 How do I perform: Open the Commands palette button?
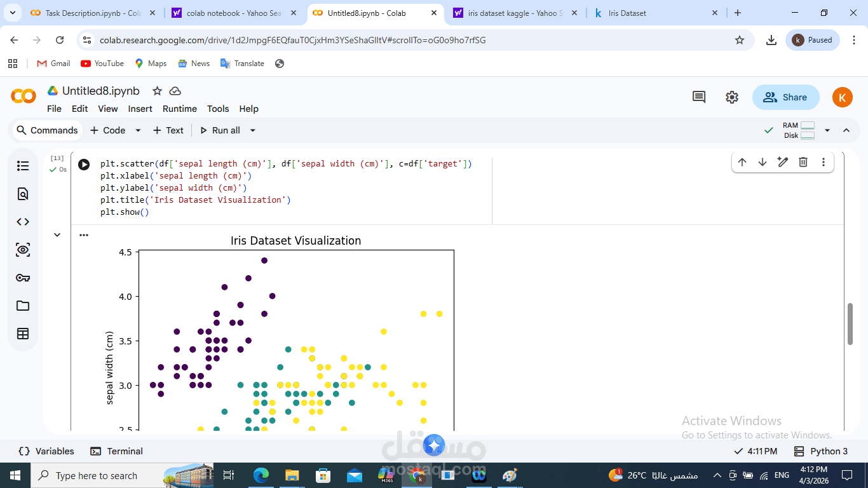[x=46, y=130]
